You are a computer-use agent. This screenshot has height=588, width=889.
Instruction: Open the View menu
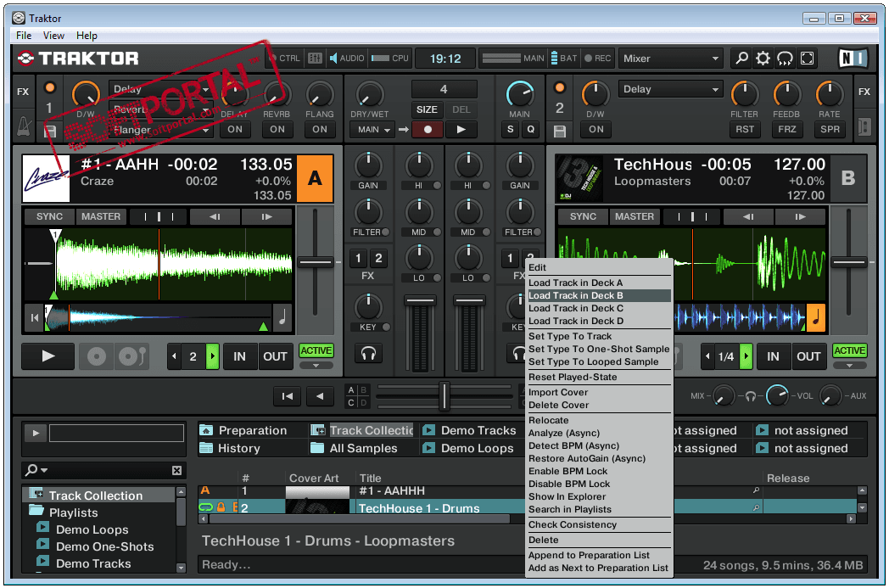[53, 35]
